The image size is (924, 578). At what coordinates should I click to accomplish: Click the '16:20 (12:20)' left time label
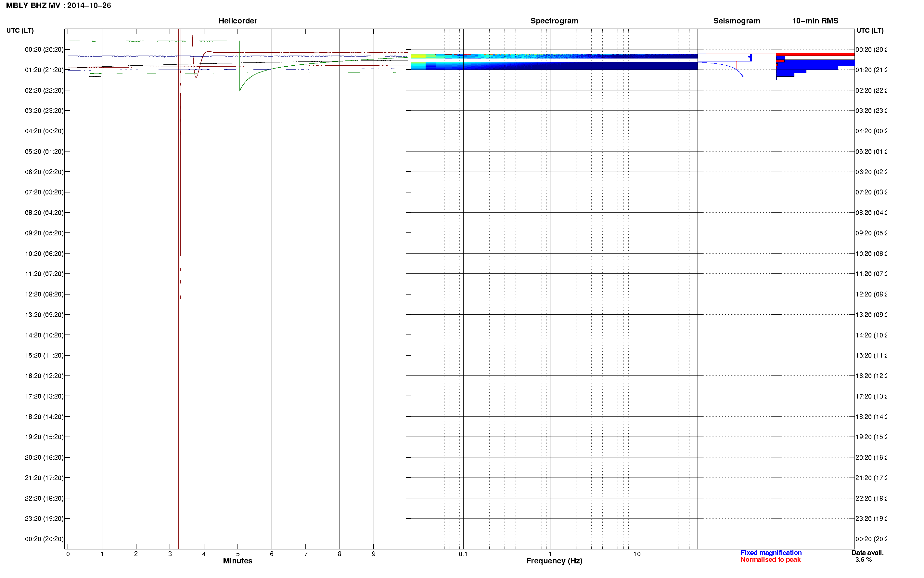(x=44, y=376)
